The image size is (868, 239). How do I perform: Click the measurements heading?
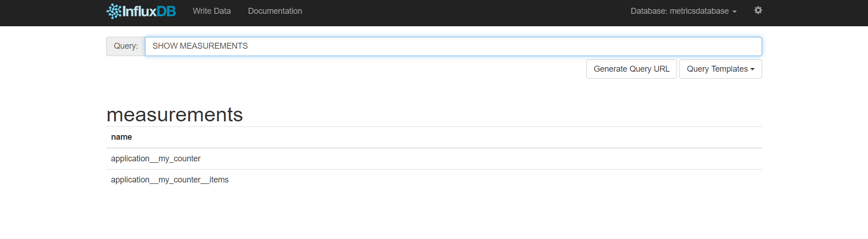pos(174,114)
